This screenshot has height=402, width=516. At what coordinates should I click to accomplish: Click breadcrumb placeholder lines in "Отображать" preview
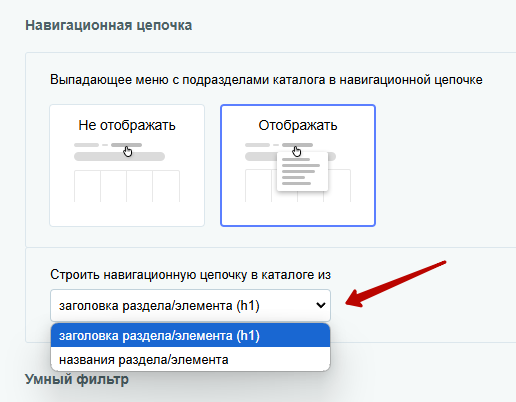point(279,145)
